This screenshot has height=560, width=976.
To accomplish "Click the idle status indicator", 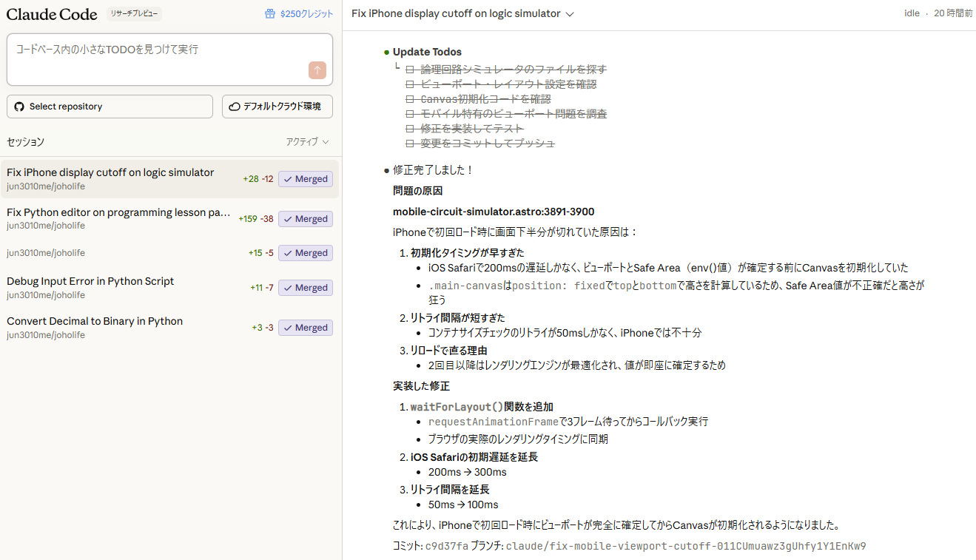I will coord(912,13).
